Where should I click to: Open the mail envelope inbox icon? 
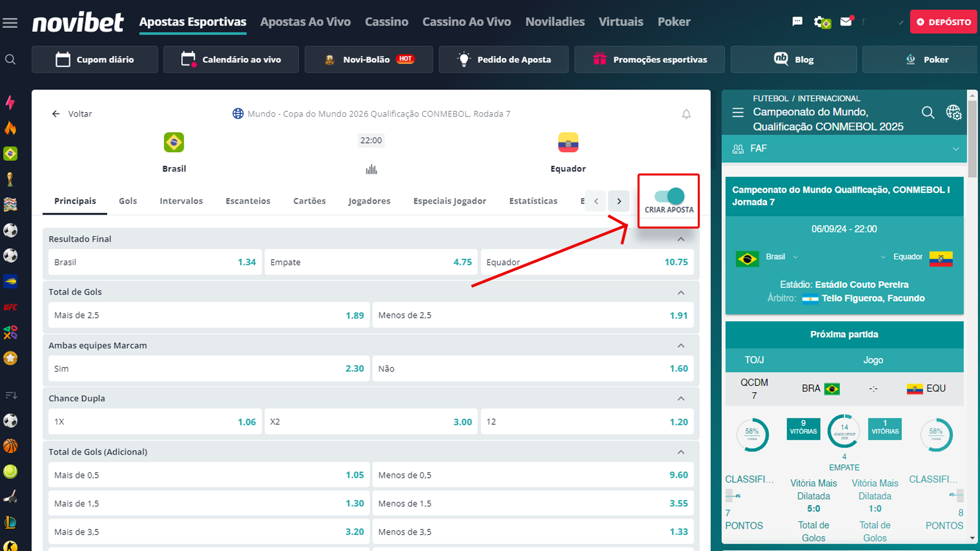846,21
